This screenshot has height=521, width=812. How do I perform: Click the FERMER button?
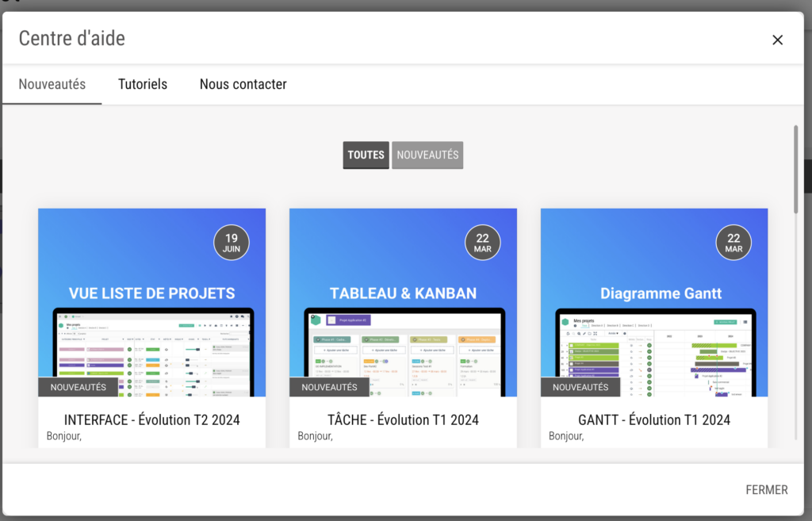point(766,490)
